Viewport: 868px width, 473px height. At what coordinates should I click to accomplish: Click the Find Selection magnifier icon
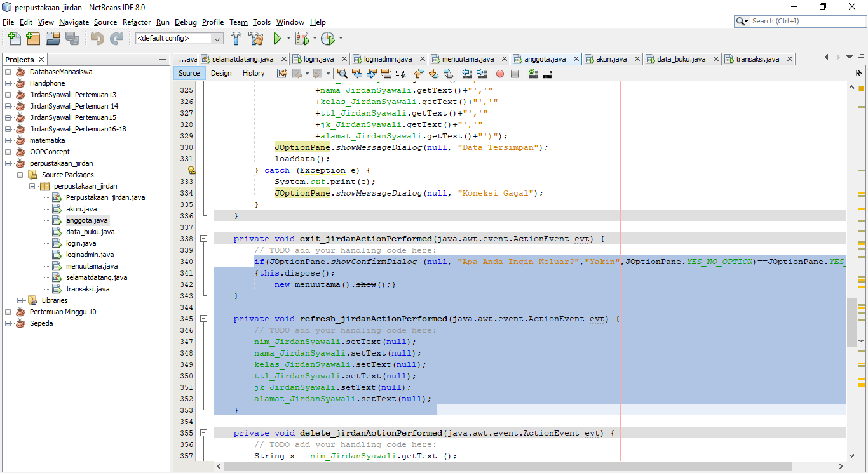point(342,73)
